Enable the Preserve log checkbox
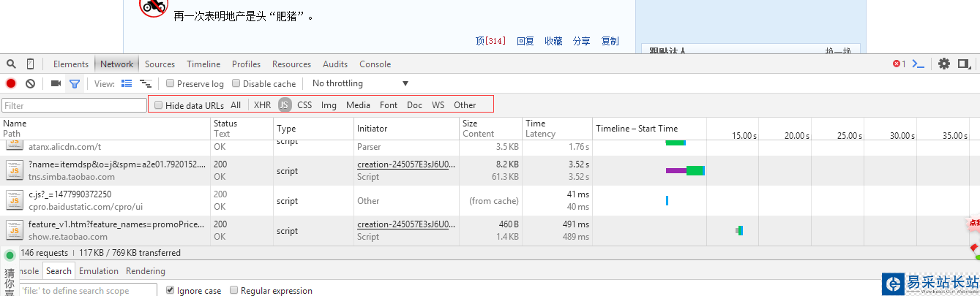This screenshot has width=980, height=296. click(171, 83)
